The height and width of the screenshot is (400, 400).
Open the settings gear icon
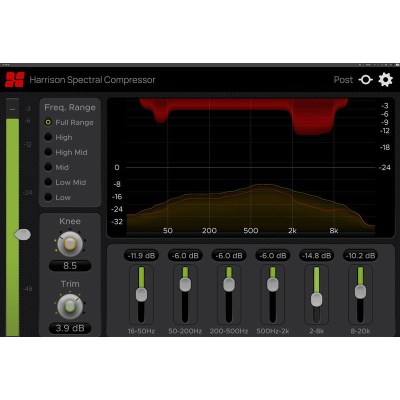coord(385,80)
